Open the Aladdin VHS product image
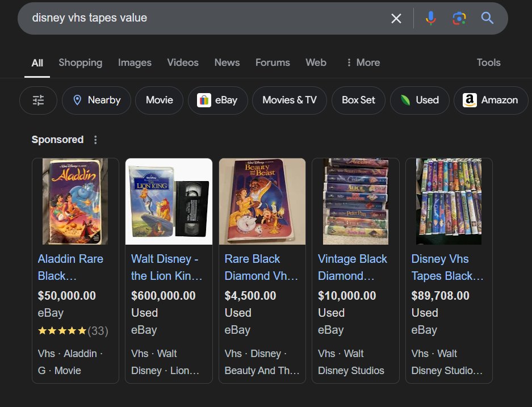Image resolution: width=532 pixels, height=407 pixels. (76, 202)
